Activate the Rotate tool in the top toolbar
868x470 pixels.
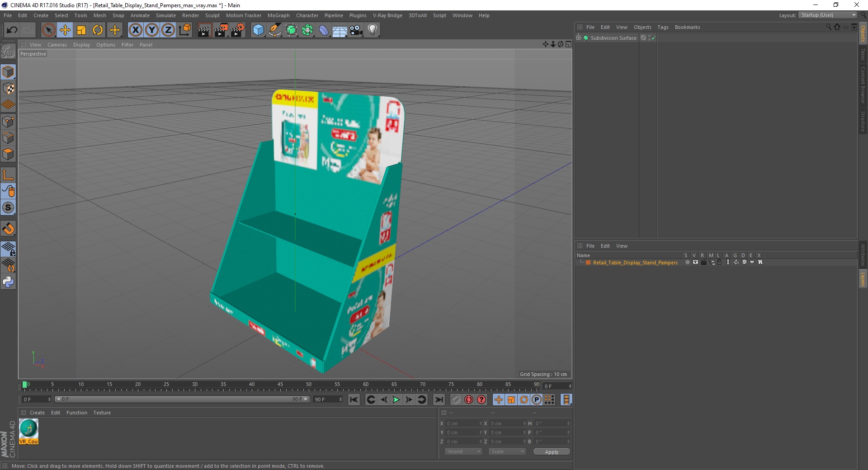(x=98, y=30)
